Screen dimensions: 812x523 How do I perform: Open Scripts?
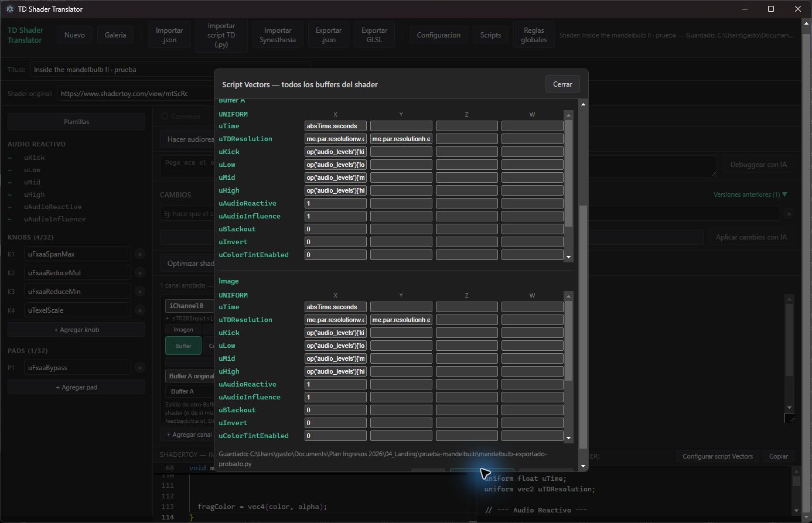(x=490, y=35)
